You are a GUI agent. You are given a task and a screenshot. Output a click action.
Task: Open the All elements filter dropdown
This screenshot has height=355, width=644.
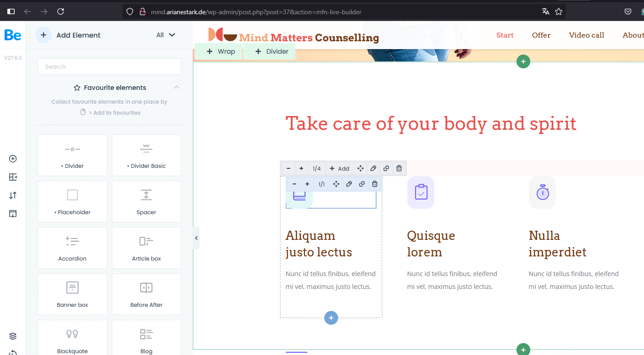click(x=166, y=35)
